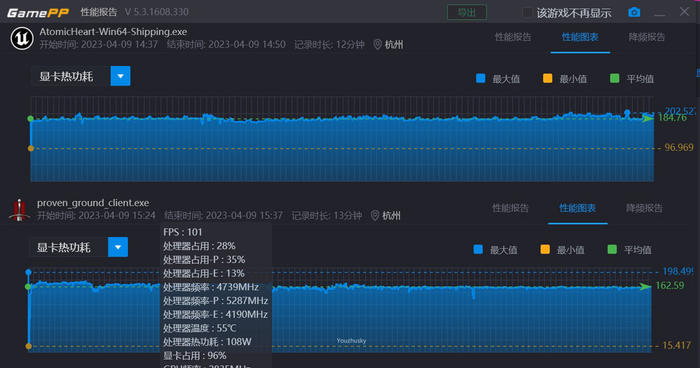Click 显卡占用 : 96% tooltip line
700x368 pixels.
[x=195, y=356]
